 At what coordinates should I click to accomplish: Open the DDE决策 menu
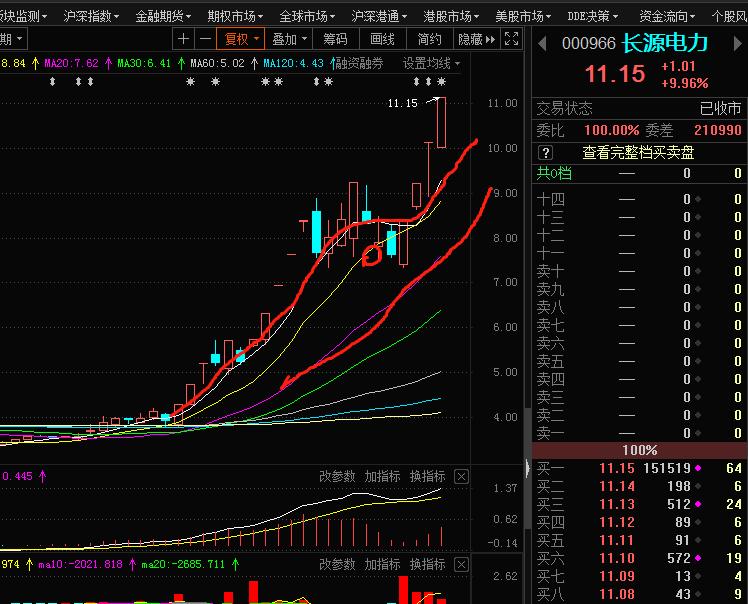point(593,16)
